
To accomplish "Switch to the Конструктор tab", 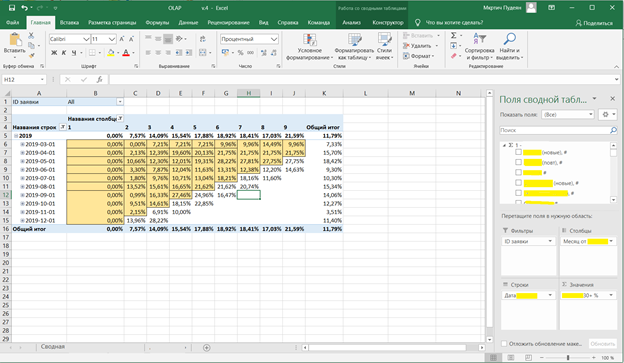I will pos(388,23).
